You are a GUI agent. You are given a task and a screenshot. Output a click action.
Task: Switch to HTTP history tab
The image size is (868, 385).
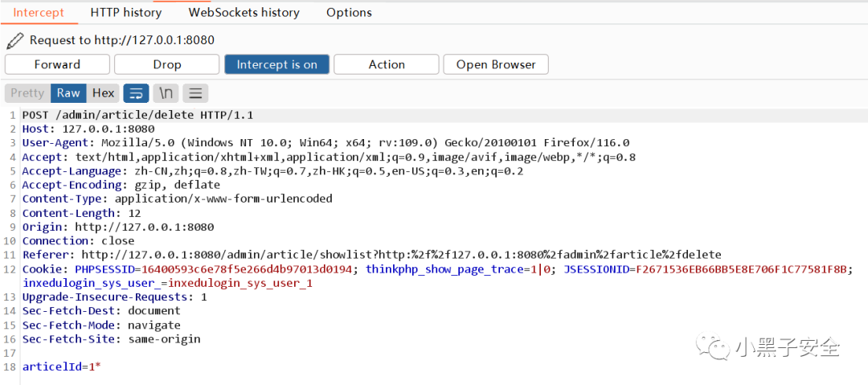[125, 12]
